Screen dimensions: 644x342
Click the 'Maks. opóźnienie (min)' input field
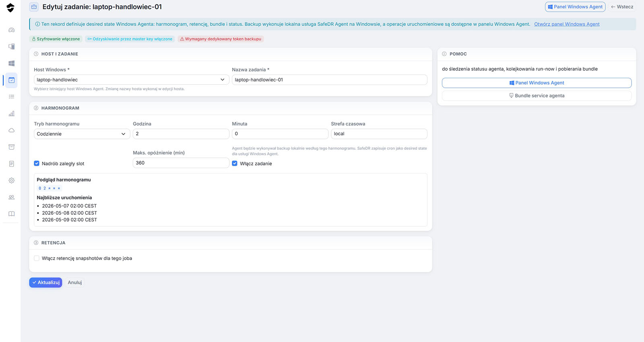[x=181, y=163]
